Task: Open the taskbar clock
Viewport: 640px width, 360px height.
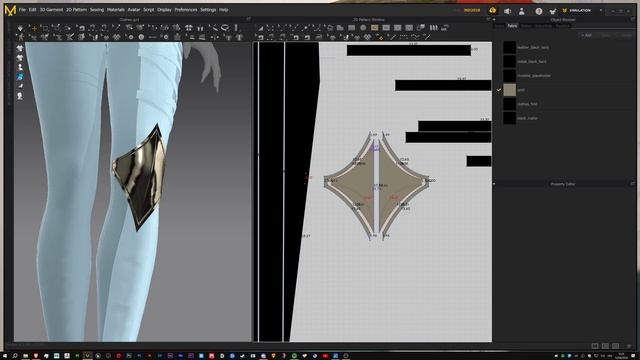Action: pos(621,356)
